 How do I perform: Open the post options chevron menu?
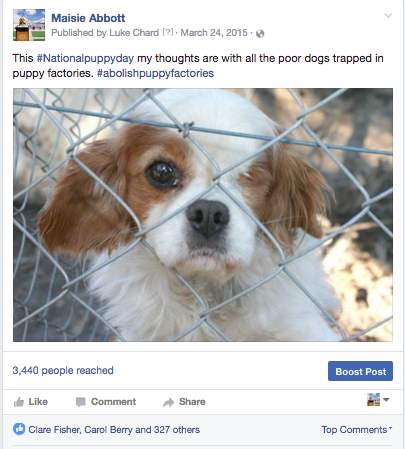click(x=388, y=16)
